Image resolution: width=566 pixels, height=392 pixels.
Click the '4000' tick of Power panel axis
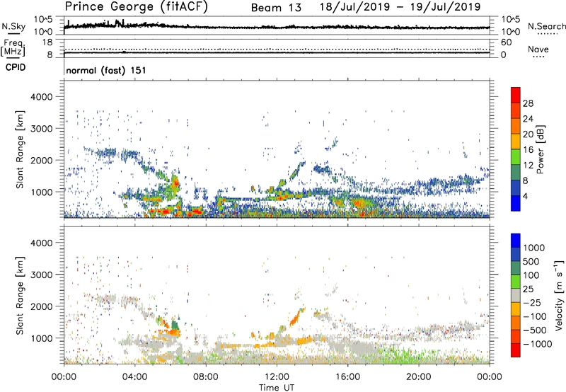point(41,97)
